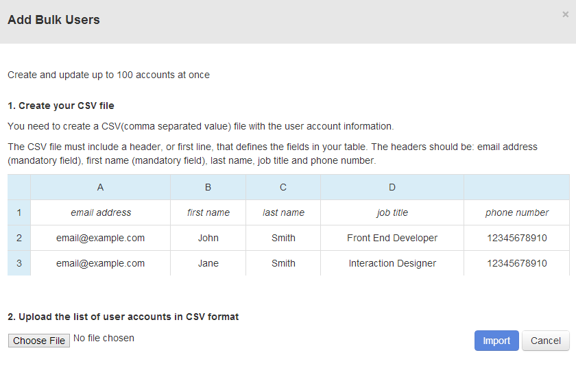Viewport: 576px width, 392px height.
Task: Select column C header cell
Action: [x=283, y=187]
